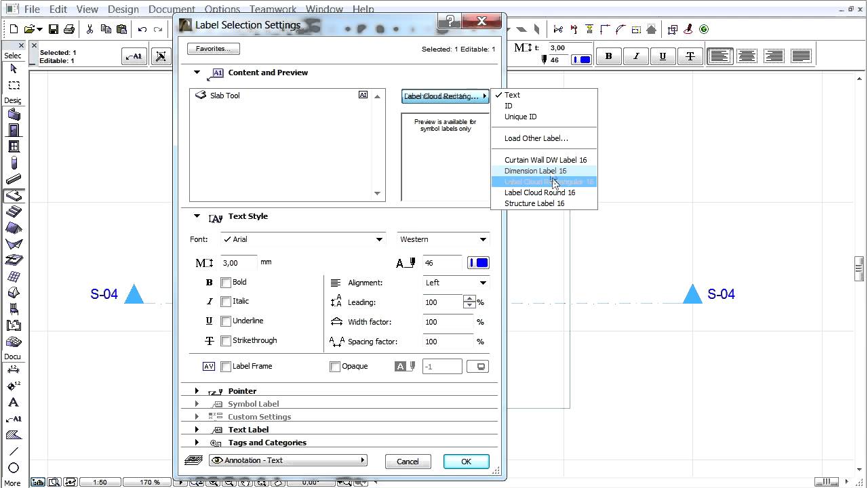Select the Fill tool
This screenshot has height=488, width=868.
coord(14,435)
